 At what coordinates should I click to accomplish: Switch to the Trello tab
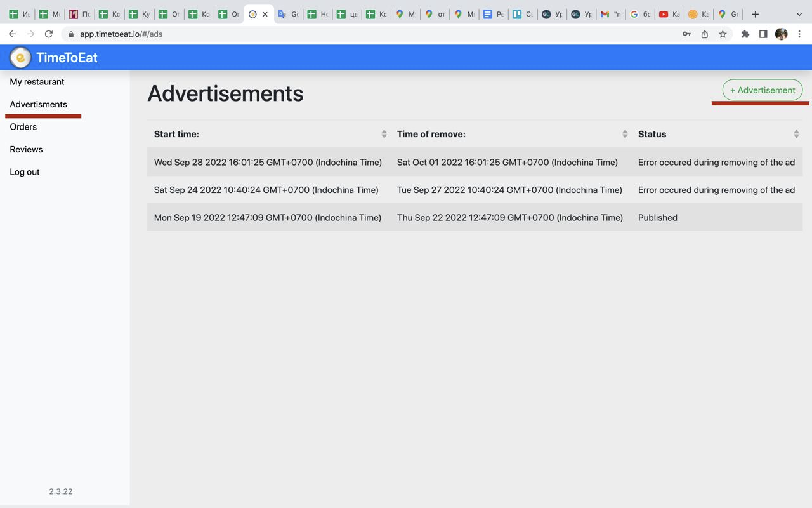[x=523, y=14]
